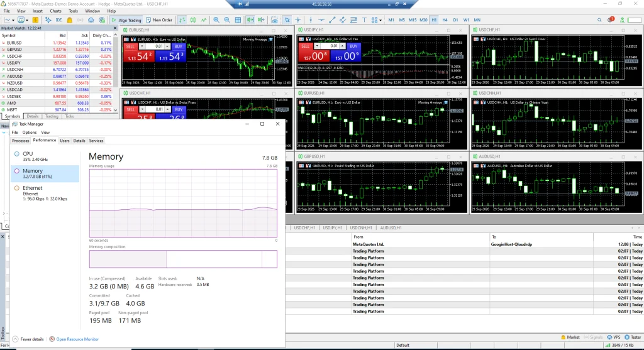Click the zoom in magnifier icon
Image resolution: width=644 pixels, height=350 pixels.
point(216,19)
